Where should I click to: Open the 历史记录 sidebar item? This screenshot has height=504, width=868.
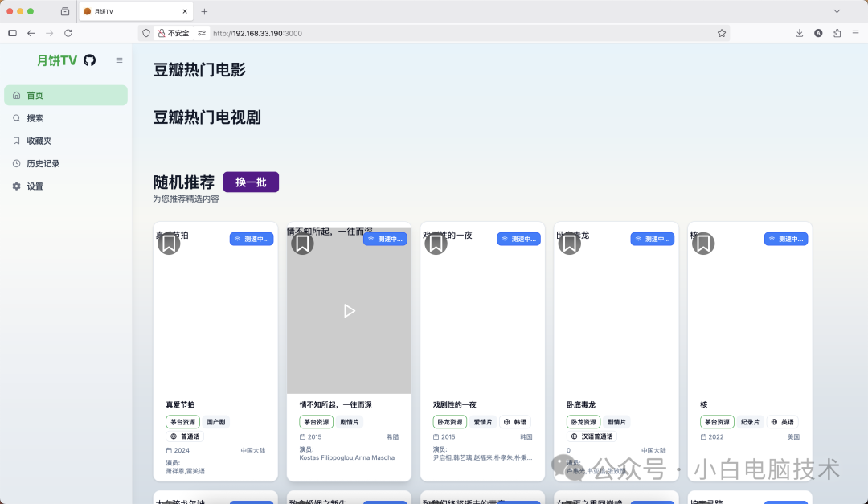pos(66,163)
